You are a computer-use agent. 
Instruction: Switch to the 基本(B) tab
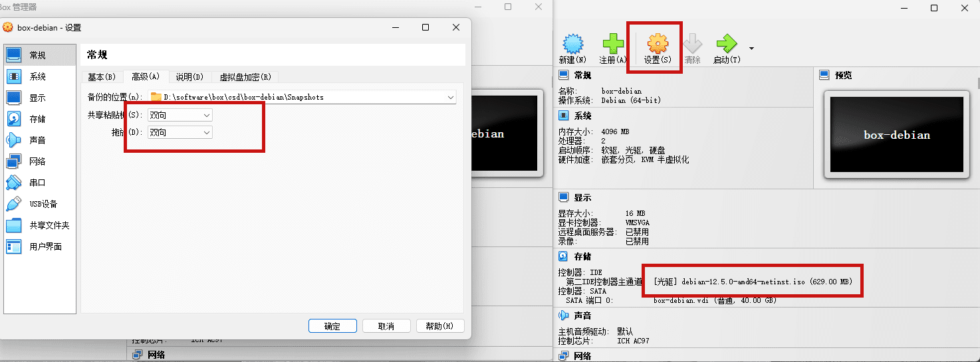(102, 77)
